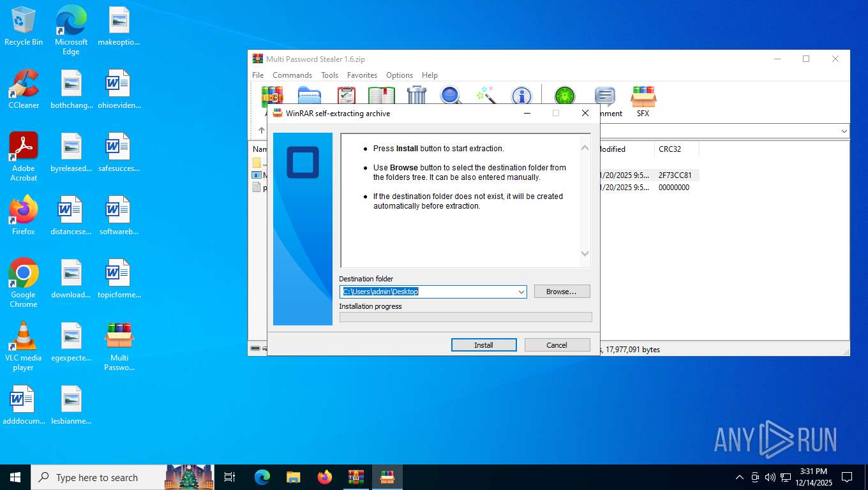The height and width of the screenshot is (490, 868).
Task: Select the CCleaner desktop shortcut
Action: (24, 89)
